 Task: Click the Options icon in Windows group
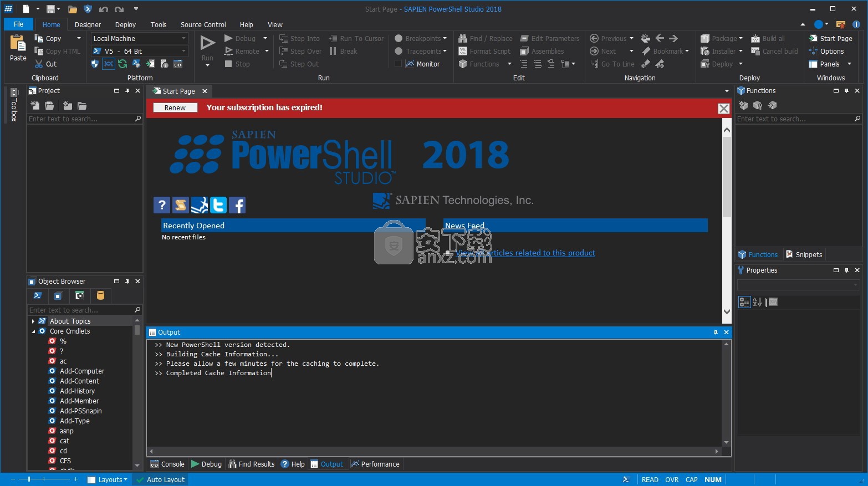[x=813, y=51]
